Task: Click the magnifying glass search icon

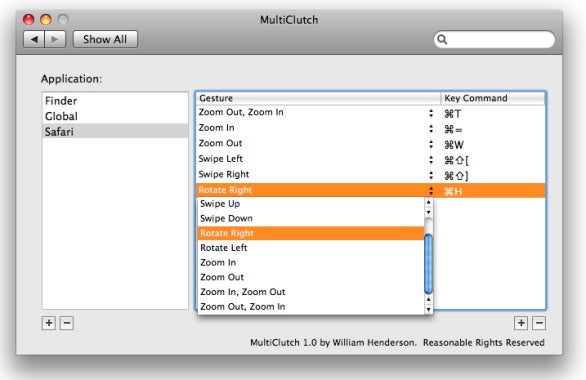Action: 442,39
